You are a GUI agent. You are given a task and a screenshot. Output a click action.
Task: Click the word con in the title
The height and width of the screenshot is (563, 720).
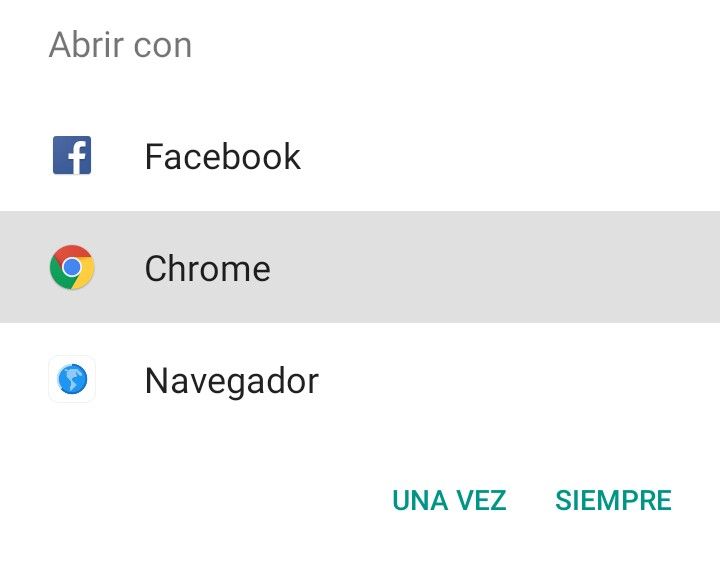click(163, 47)
